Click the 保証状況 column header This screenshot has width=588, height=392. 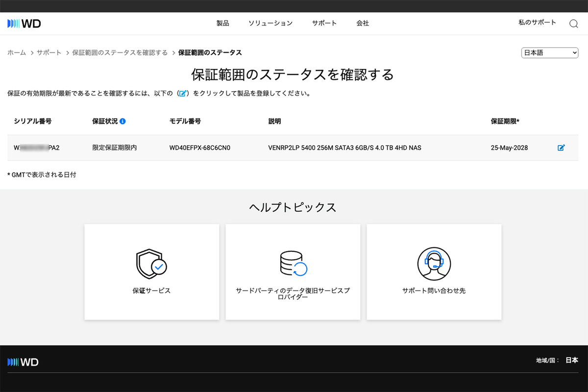105,121
